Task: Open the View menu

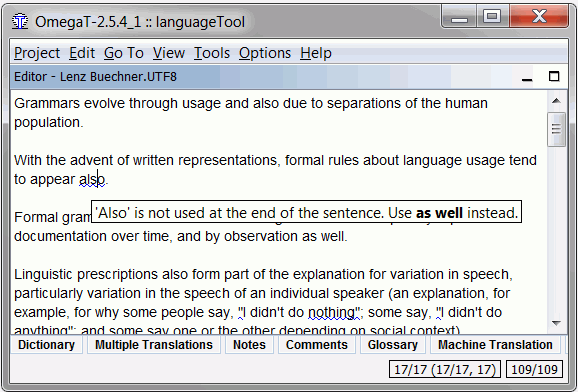Action: point(169,53)
